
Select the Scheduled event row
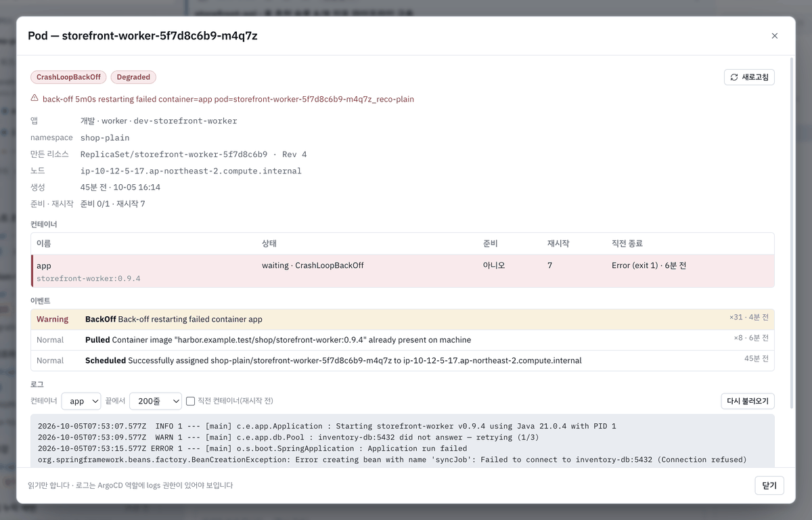pyautogui.click(x=403, y=360)
